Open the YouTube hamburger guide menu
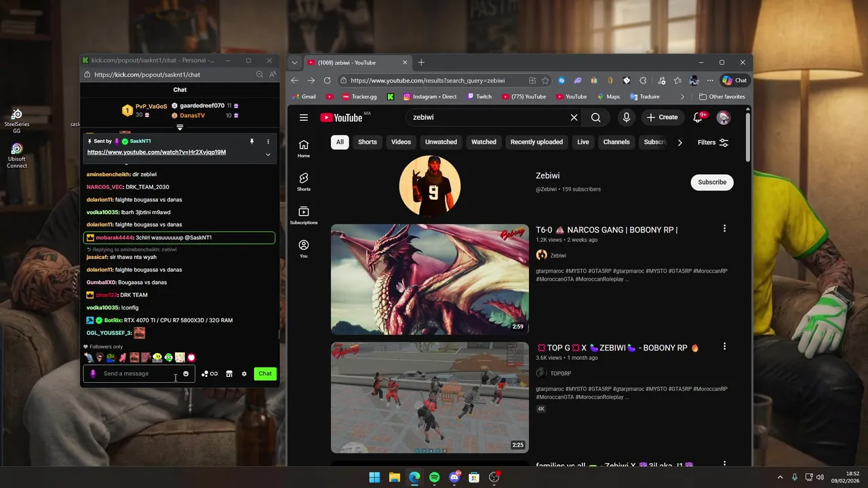868x488 pixels. point(304,117)
